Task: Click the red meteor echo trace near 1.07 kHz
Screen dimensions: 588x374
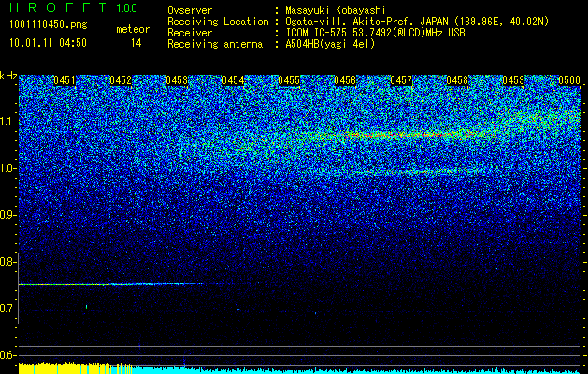Action: click(397, 134)
